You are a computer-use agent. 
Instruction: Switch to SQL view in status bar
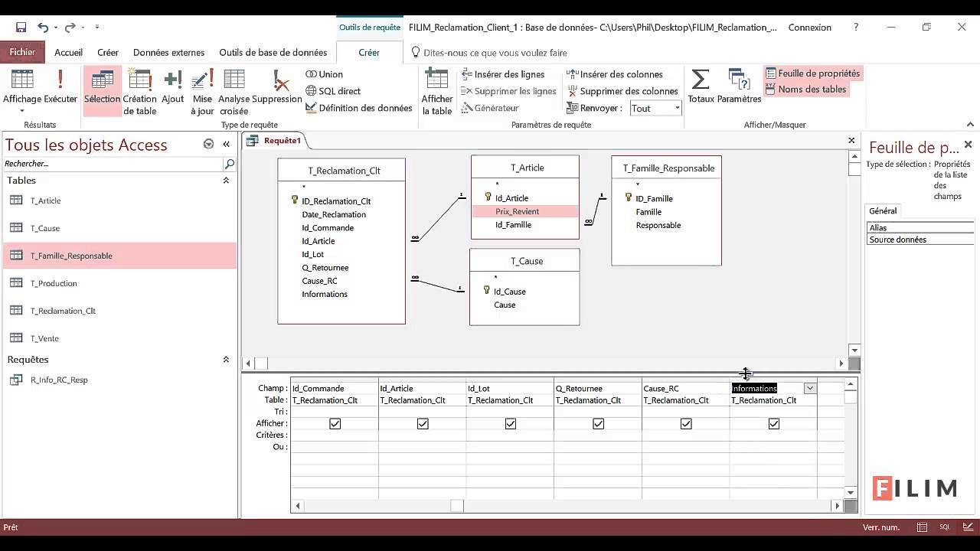click(x=944, y=527)
